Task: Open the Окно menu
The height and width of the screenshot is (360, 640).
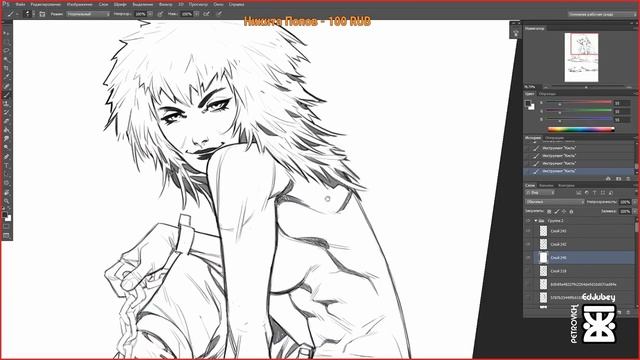Action: (218, 4)
